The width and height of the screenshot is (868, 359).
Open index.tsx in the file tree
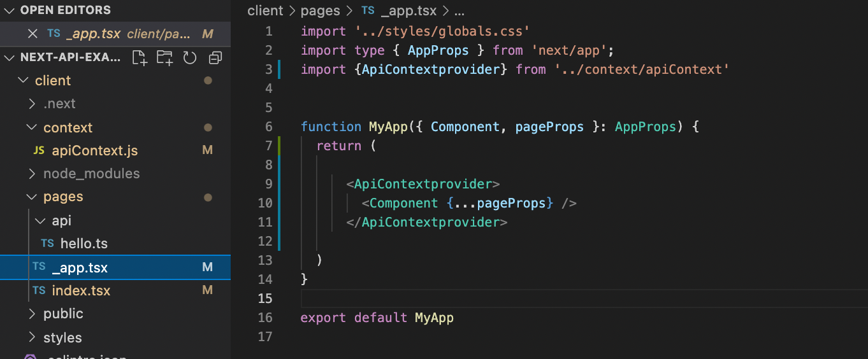tap(81, 290)
